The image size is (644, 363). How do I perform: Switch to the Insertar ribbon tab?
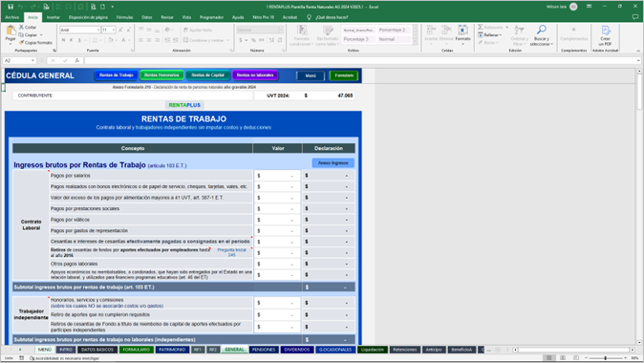click(53, 17)
